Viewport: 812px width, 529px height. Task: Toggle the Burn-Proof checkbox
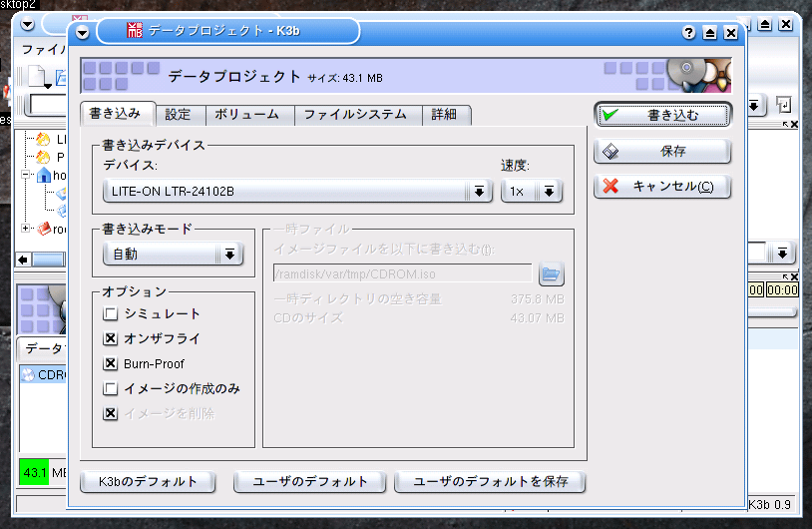tap(110, 363)
